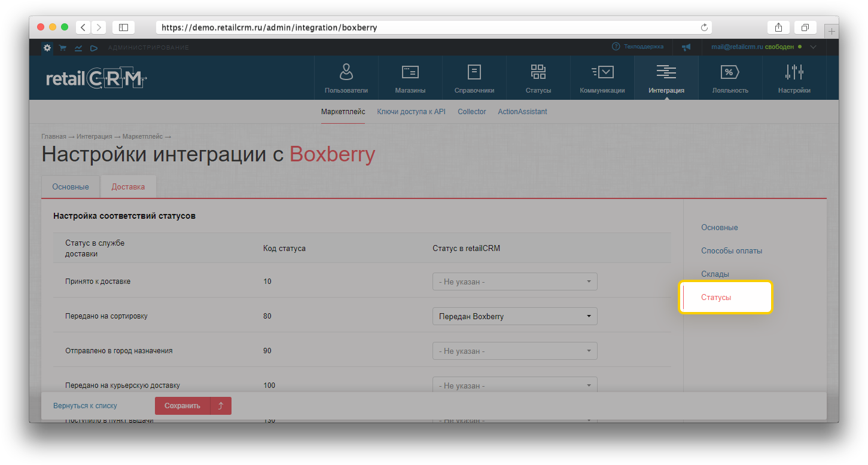
Task: Click status code 10
Action: tap(267, 282)
